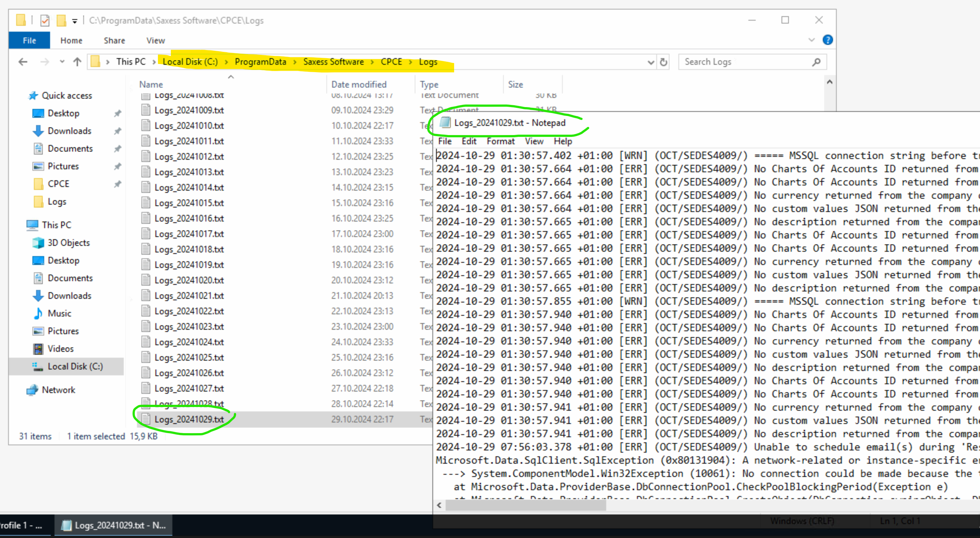Expand the ribbon with the chevron
This screenshot has width=980, height=538.
tap(811, 40)
